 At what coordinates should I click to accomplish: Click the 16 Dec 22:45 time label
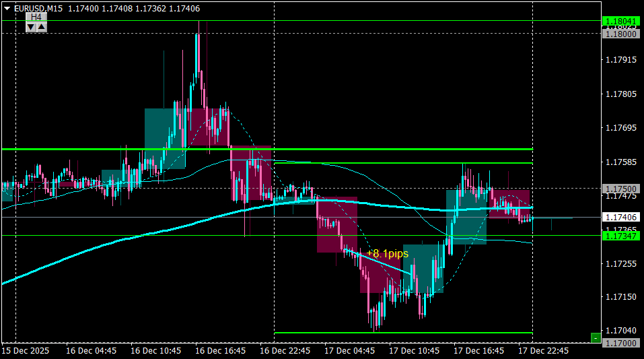tap(285, 351)
